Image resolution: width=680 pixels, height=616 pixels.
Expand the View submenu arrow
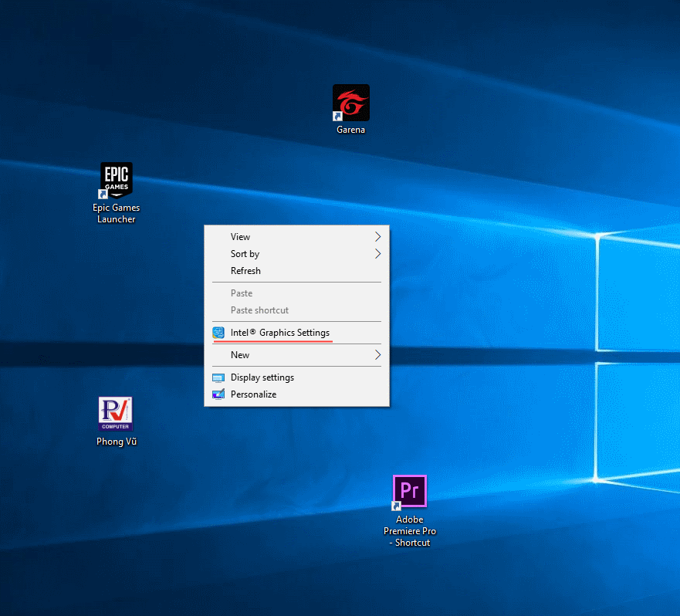[x=377, y=237]
